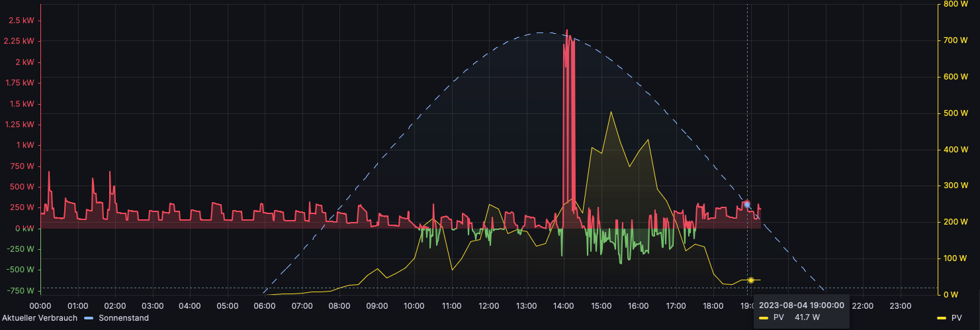Click the 1.25 kW left axis label
The width and height of the screenshot is (980, 330).
click(x=19, y=125)
